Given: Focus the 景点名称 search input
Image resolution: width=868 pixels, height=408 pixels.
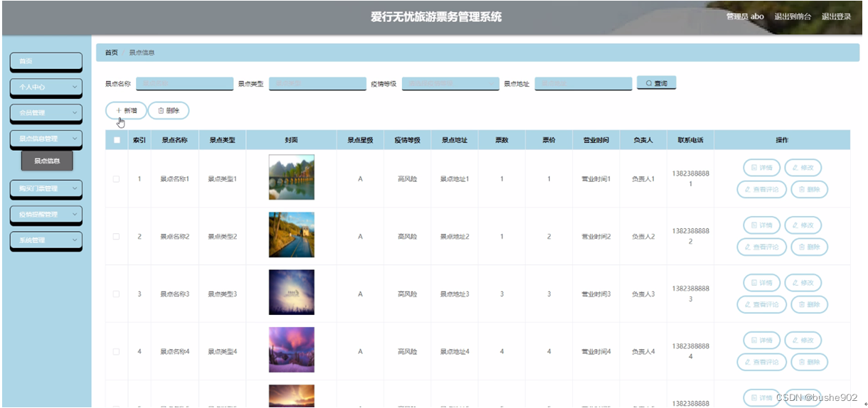Looking at the screenshot, I should click(184, 84).
